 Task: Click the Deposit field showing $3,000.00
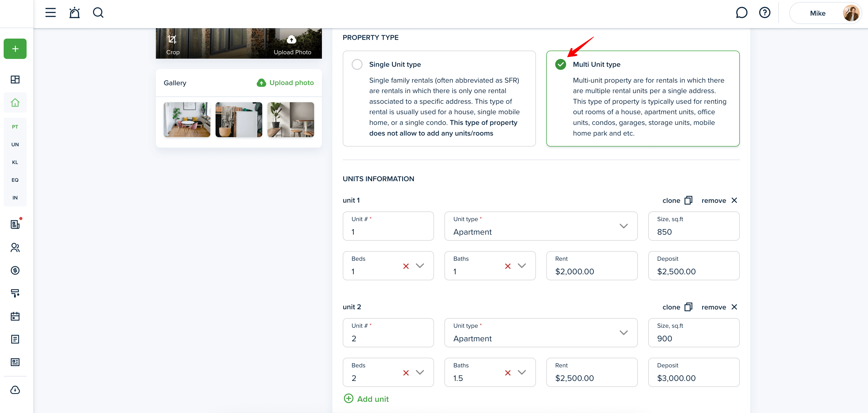[x=694, y=372]
